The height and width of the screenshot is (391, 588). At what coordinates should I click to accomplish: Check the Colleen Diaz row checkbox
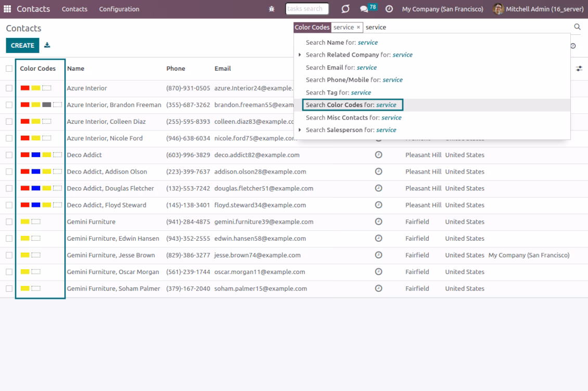(9, 122)
